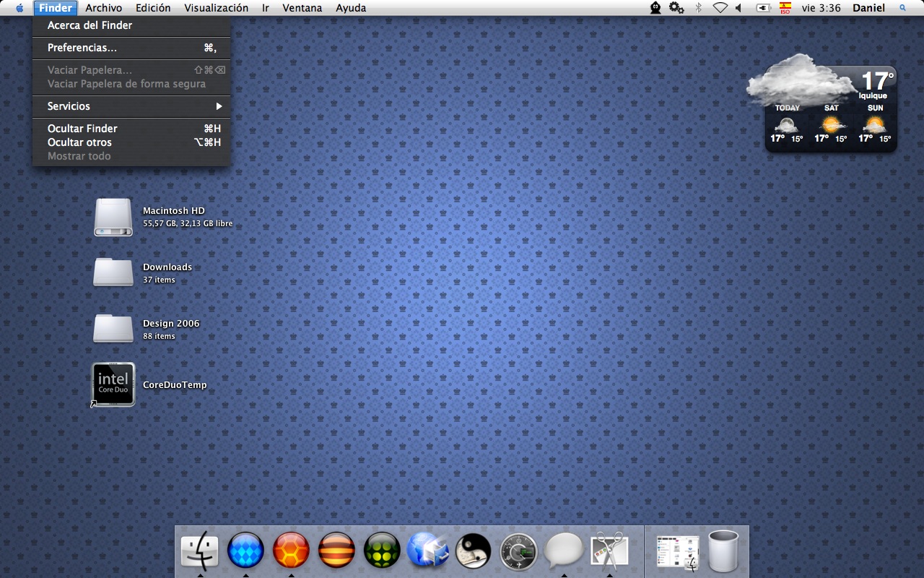The width and height of the screenshot is (924, 578).
Task: Select the Design 2006 folder icon
Action: [x=113, y=328]
